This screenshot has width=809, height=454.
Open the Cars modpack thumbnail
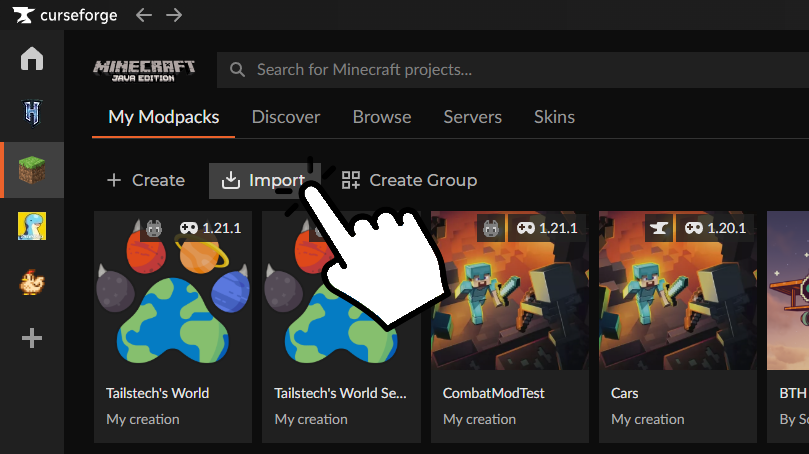pos(678,290)
